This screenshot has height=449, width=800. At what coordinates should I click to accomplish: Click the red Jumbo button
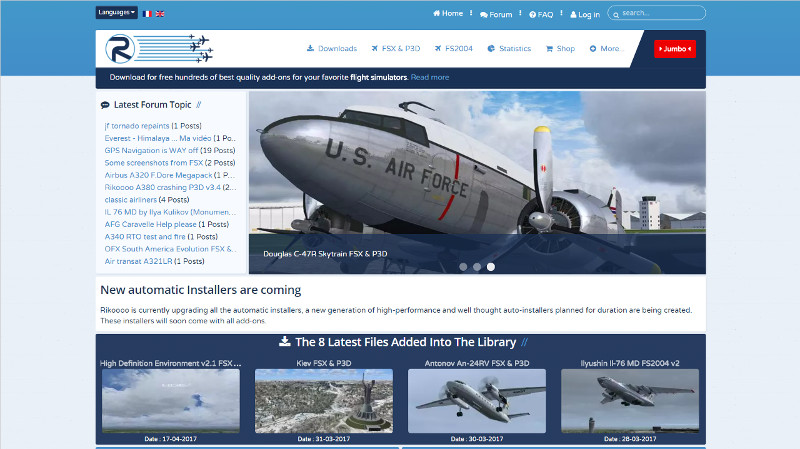[x=675, y=48]
